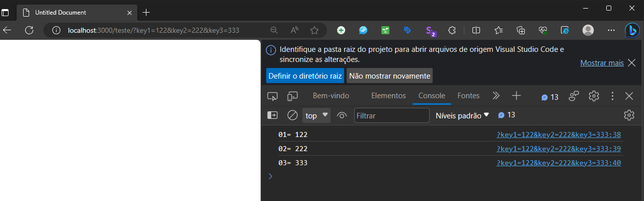Select the 02= 222 console message

pos(293,149)
